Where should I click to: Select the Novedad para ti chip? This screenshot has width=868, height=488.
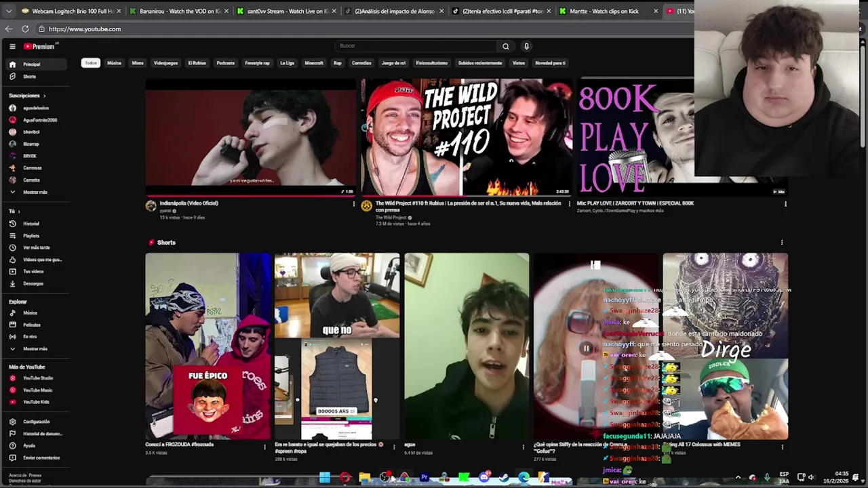[550, 63]
